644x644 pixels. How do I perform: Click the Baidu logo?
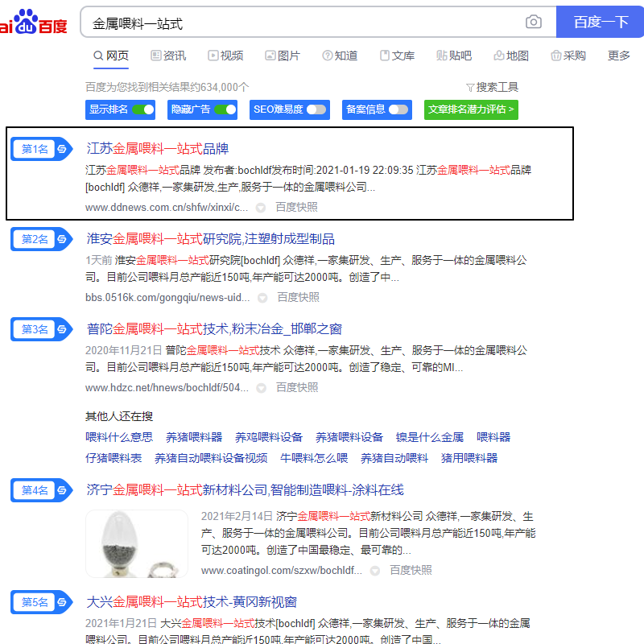click(x=33, y=22)
